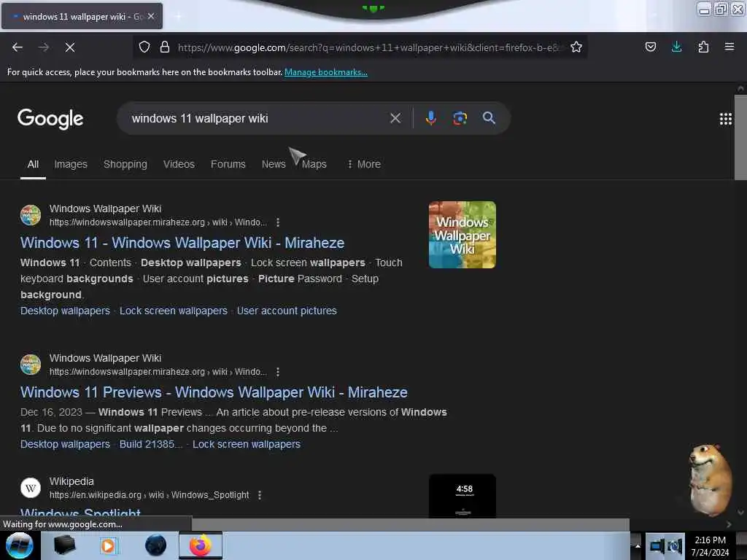View site info via the padlock icon
The height and width of the screenshot is (560, 747).
pyautogui.click(x=165, y=47)
